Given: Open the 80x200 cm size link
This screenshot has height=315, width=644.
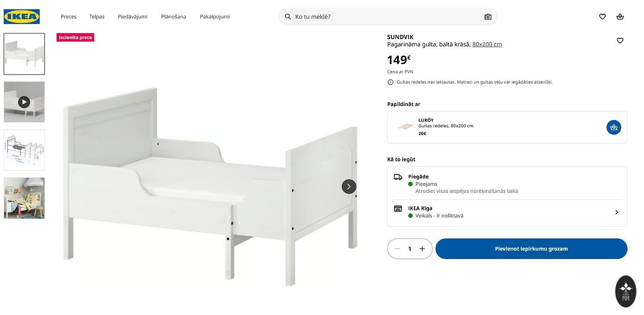Looking at the screenshot, I should pyautogui.click(x=487, y=44).
